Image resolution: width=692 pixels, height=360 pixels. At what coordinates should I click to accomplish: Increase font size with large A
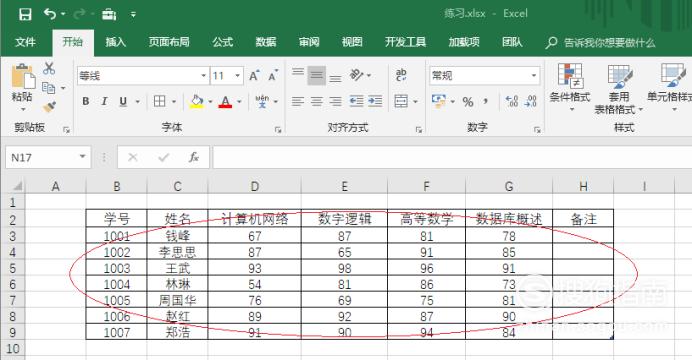click(254, 76)
